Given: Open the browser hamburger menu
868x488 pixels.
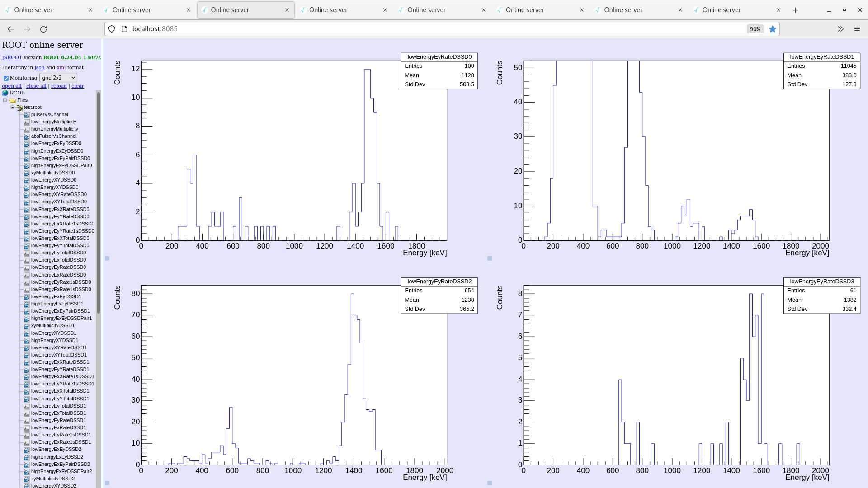Looking at the screenshot, I should point(857,29).
